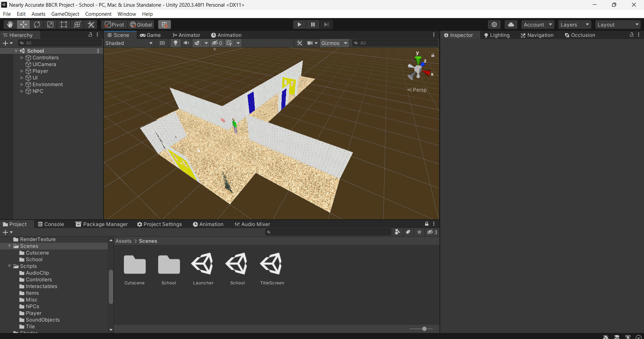Select the Rotate tool
Viewport: 644px width, 339px height.
tap(37, 24)
